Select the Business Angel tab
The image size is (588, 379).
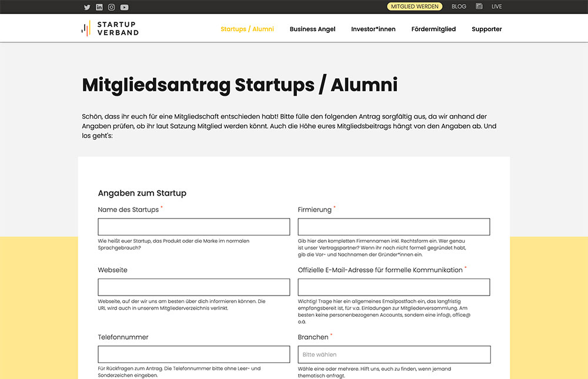point(312,28)
